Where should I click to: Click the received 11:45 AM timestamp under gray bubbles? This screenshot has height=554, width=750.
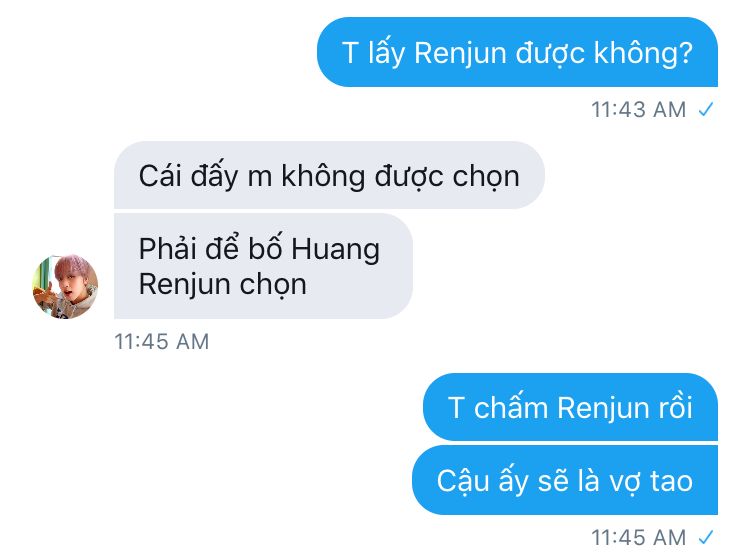point(162,342)
